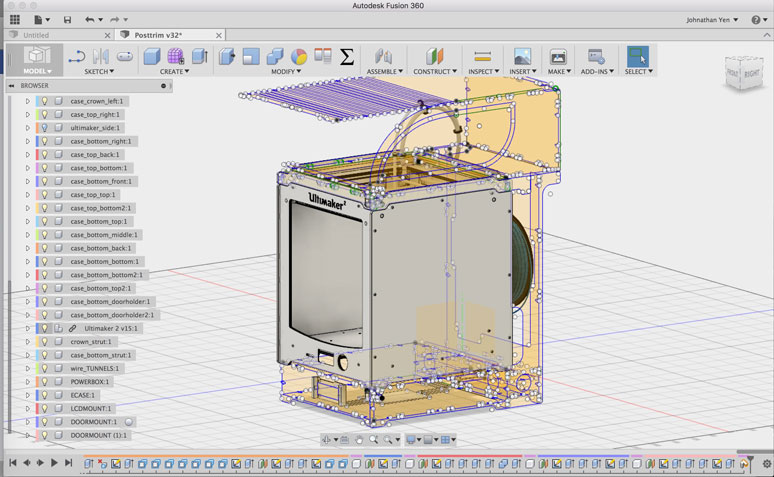This screenshot has height=477, width=774.
Task: Click the Change Parameters sigma icon
Action: (x=347, y=56)
